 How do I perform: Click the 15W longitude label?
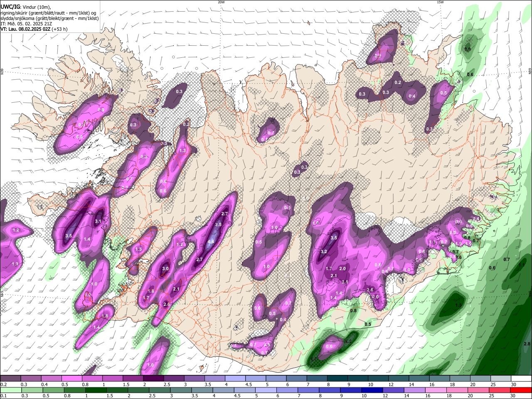(440, 2)
